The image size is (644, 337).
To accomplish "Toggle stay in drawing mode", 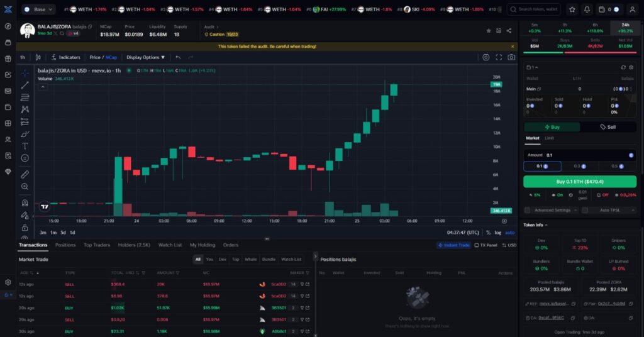I will pyautogui.click(x=25, y=215).
